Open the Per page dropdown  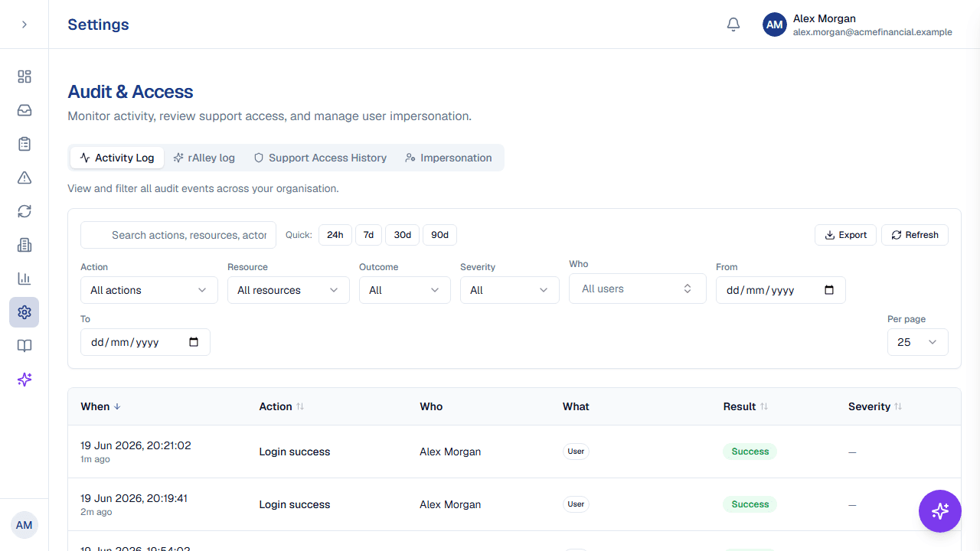point(918,342)
